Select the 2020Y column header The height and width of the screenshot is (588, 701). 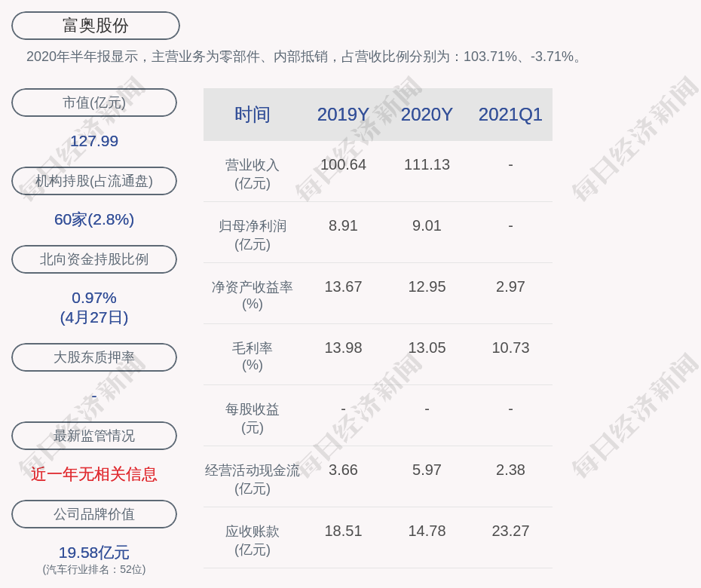click(427, 115)
